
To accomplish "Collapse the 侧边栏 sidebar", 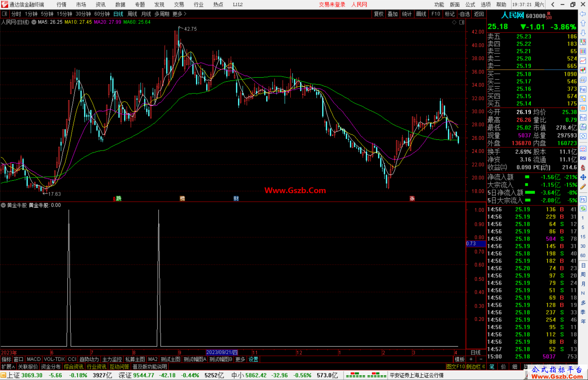I will 476,367.
